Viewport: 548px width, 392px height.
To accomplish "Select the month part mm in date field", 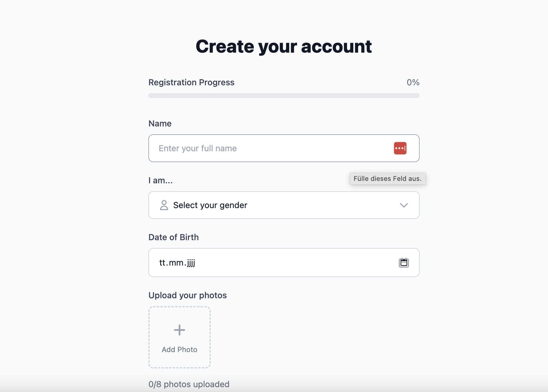I will coord(176,263).
